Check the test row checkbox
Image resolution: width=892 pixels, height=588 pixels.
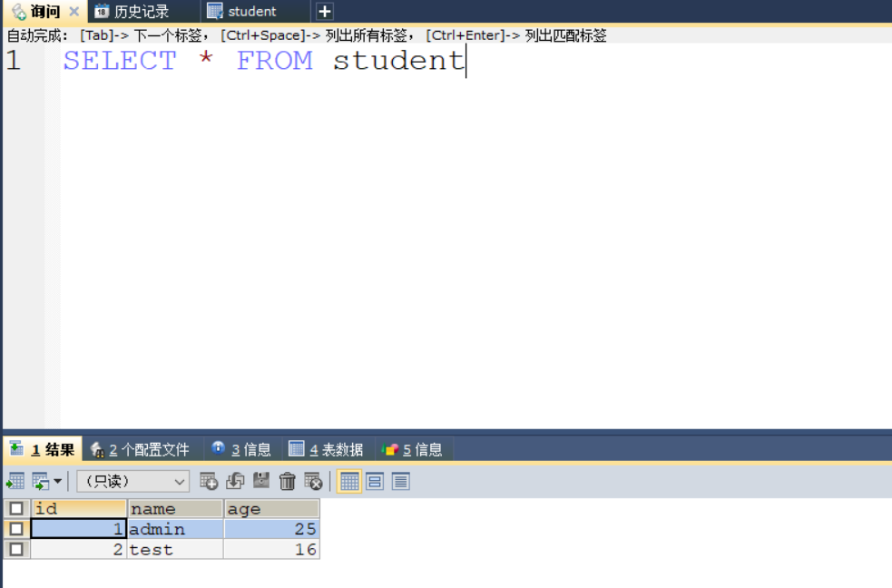[16, 549]
